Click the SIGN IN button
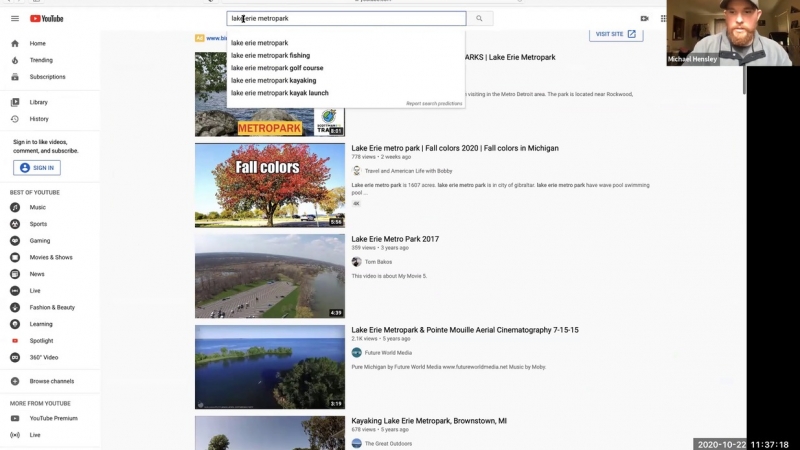This screenshot has width=800, height=450. coord(37,168)
